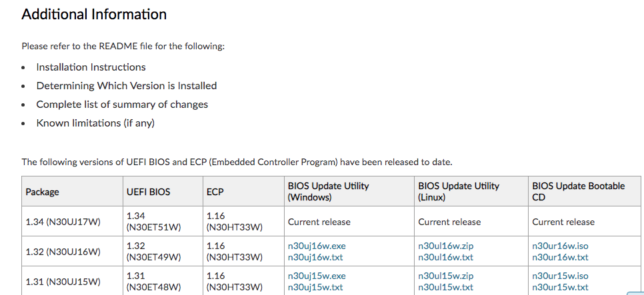
Task: Click the Installation Instructions bullet text
Action: [91, 67]
